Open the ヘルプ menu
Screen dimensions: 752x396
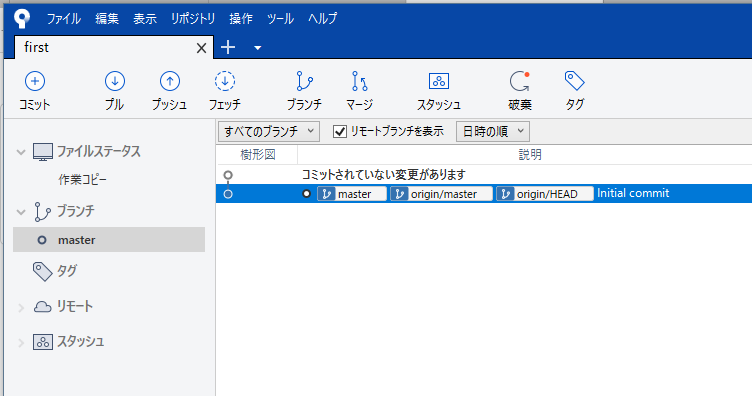point(322,19)
